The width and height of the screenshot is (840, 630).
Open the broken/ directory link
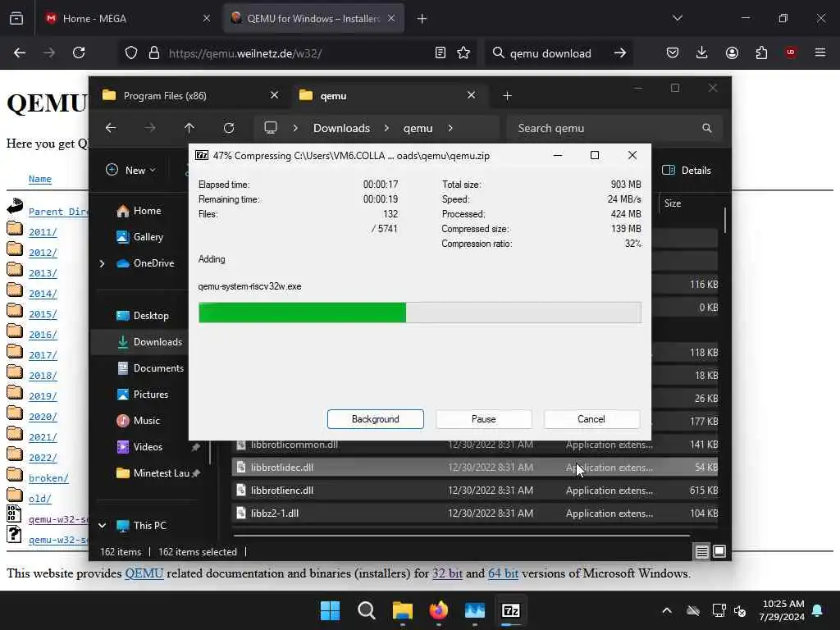tap(48, 478)
